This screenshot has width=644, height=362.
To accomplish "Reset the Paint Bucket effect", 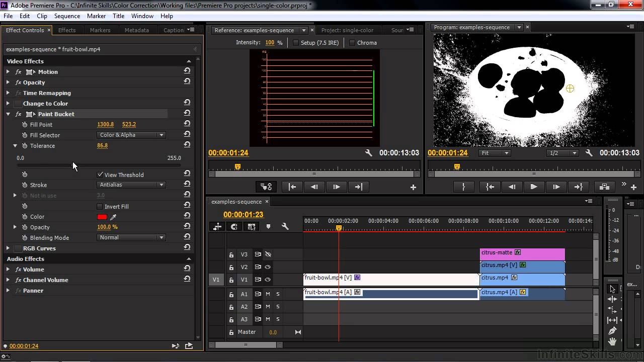I will pos(187,114).
